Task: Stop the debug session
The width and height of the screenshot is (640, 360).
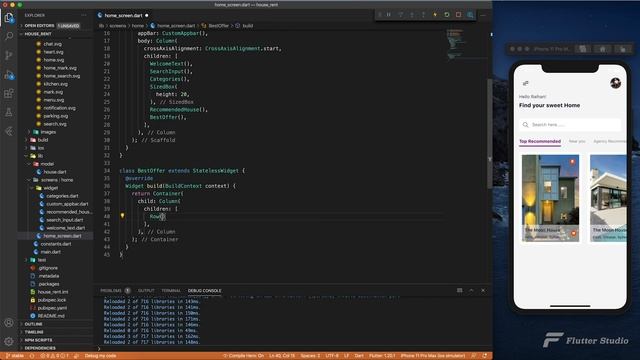Action: (x=458, y=15)
